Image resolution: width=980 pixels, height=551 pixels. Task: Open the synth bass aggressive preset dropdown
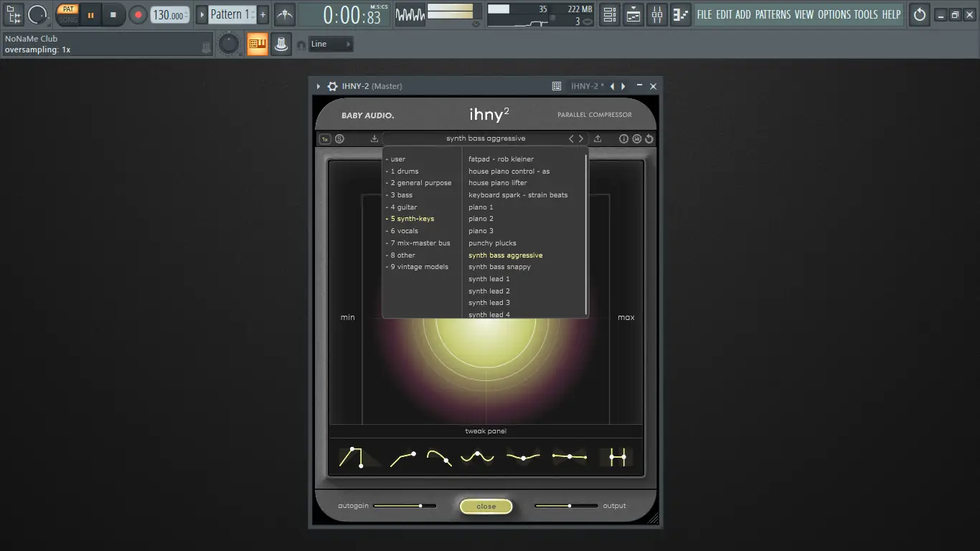[x=486, y=138]
